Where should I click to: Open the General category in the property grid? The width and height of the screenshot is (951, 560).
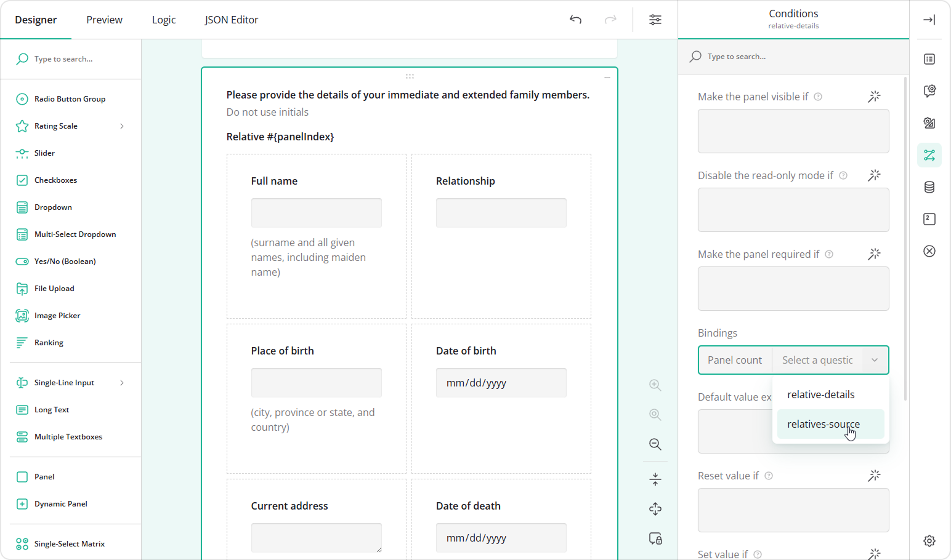tap(929, 59)
